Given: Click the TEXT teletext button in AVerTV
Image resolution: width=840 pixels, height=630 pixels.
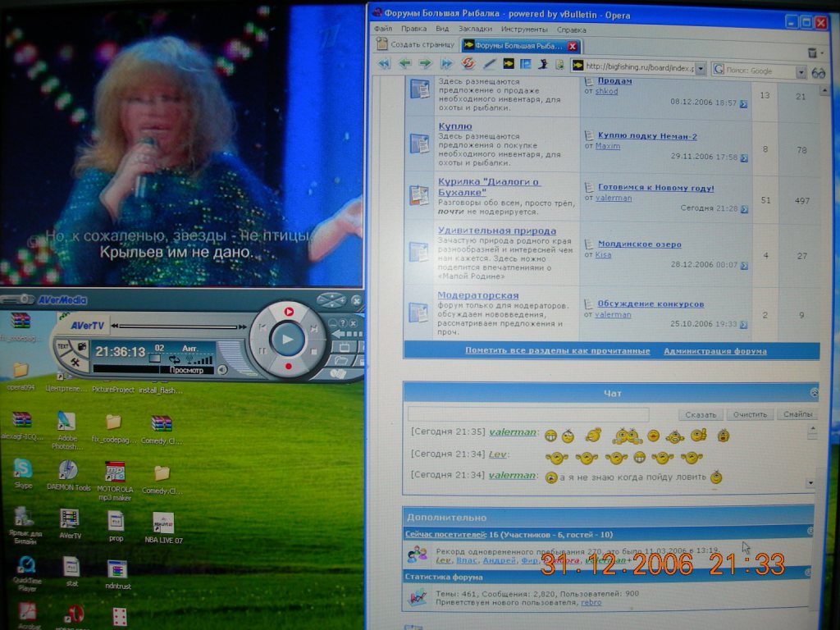Looking at the screenshot, I should coord(62,347).
